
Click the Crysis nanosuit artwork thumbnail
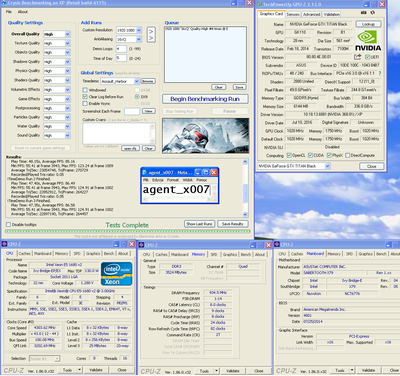(206, 136)
